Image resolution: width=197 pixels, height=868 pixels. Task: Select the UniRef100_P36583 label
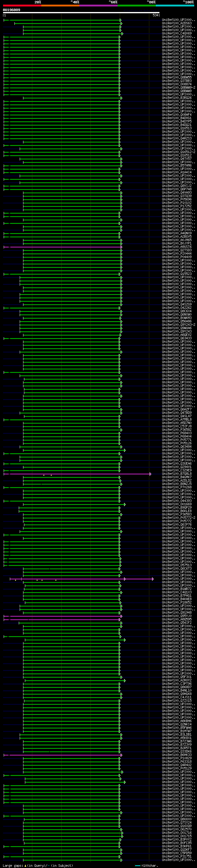point(177,515)
